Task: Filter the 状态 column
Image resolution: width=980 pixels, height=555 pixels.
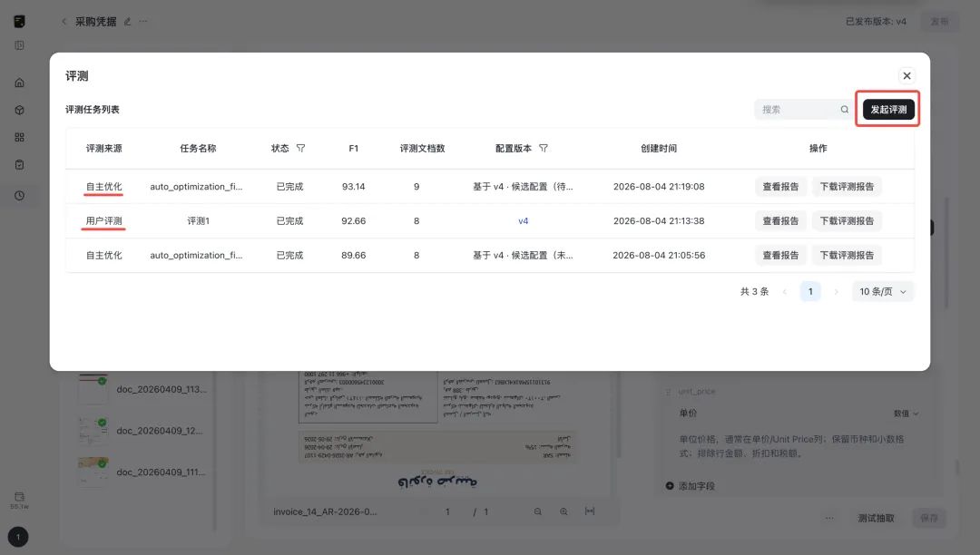Action: pyautogui.click(x=300, y=148)
